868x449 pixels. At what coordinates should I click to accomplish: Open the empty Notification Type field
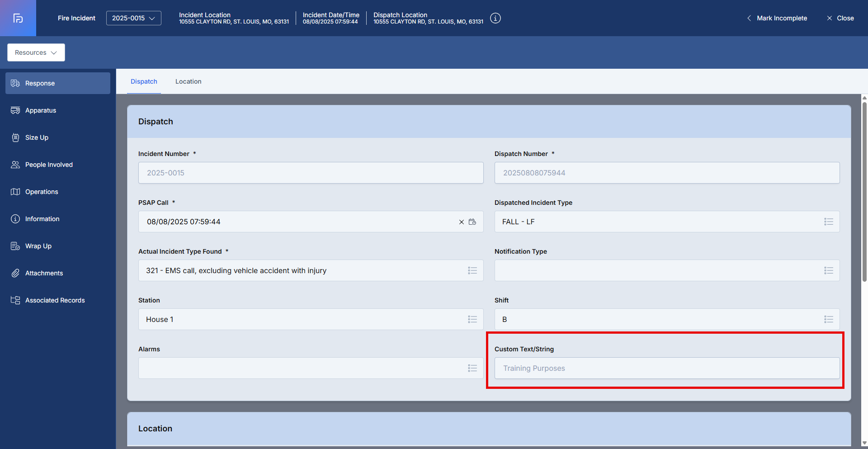pyautogui.click(x=667, y=270)
